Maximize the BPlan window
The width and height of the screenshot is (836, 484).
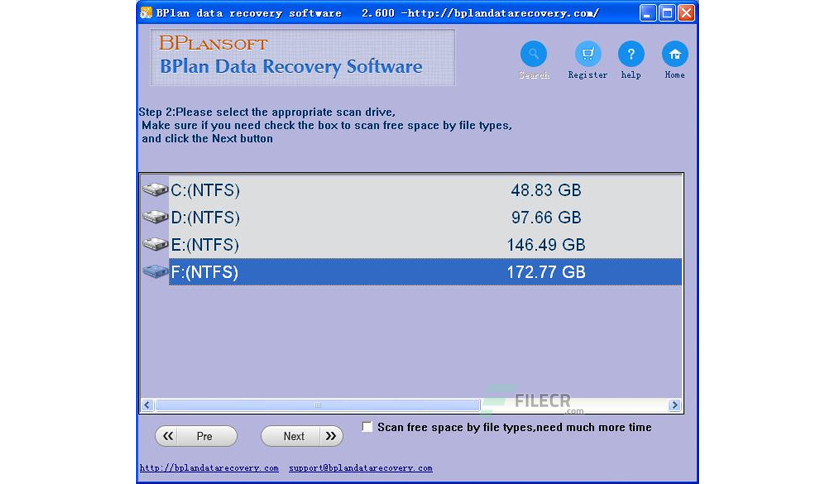click(x=667, y=13)
